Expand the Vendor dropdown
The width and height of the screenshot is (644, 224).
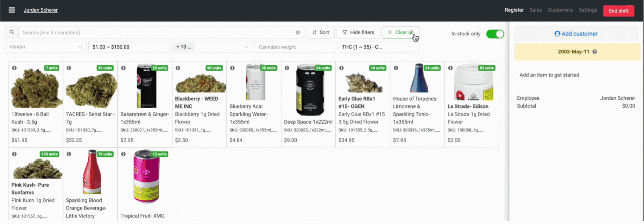46,47
